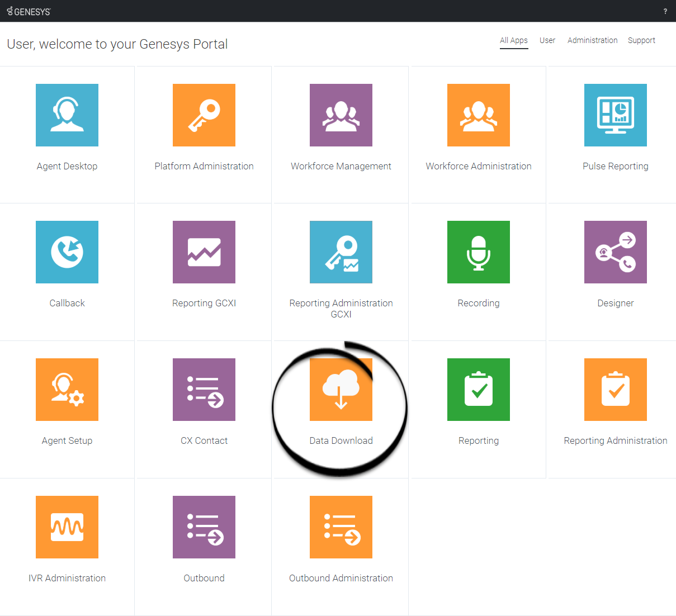The height and width of the screenshot is (616, 676).
Task: Click the Reporting GCXI label
Action: point(204,303)
